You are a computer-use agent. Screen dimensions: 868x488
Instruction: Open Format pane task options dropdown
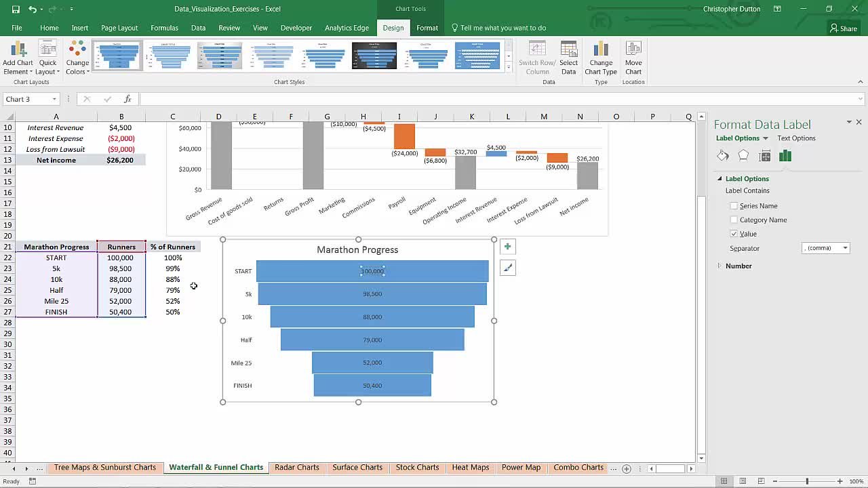(x=849, y=122)
